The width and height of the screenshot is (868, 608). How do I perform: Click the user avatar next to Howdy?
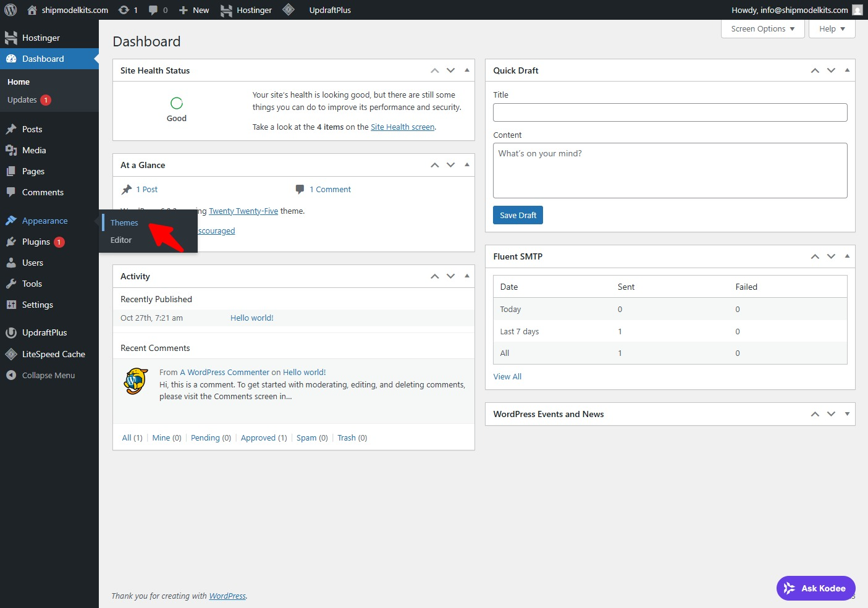click(857, 10)
